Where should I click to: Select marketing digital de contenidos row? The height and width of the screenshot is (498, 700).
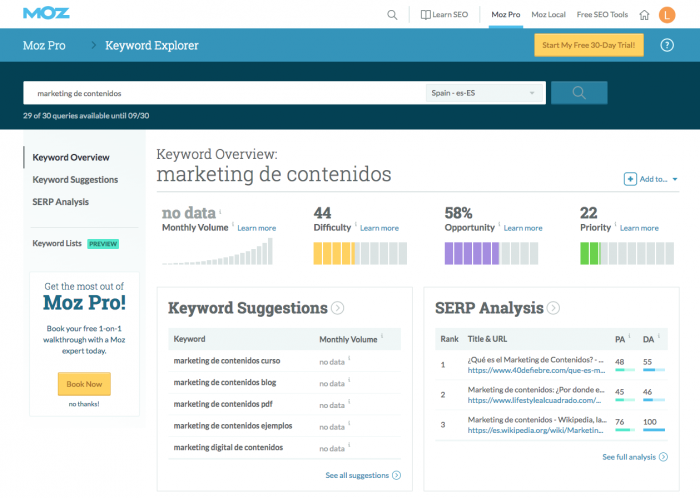coord(284,448)
